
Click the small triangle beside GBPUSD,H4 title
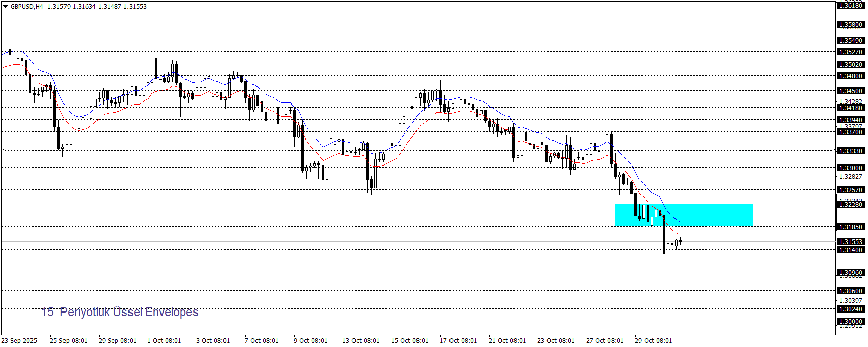(x=6, y=6)
